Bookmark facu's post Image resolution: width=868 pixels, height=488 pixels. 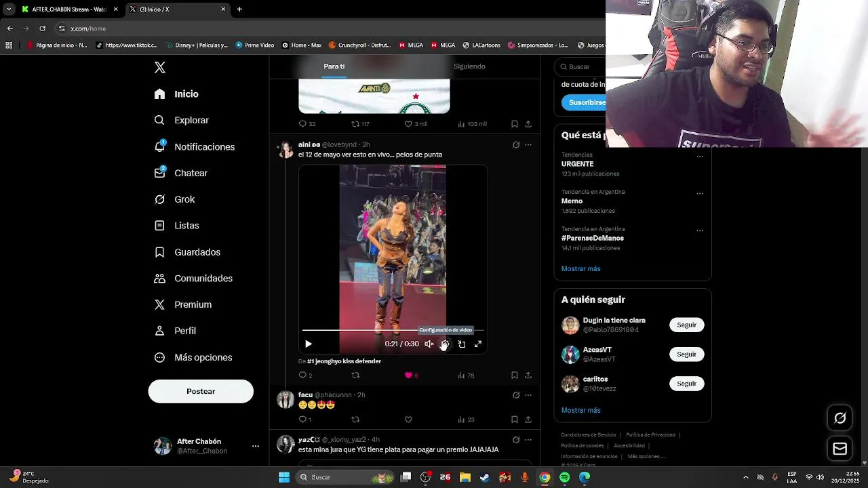pos(515,420)
